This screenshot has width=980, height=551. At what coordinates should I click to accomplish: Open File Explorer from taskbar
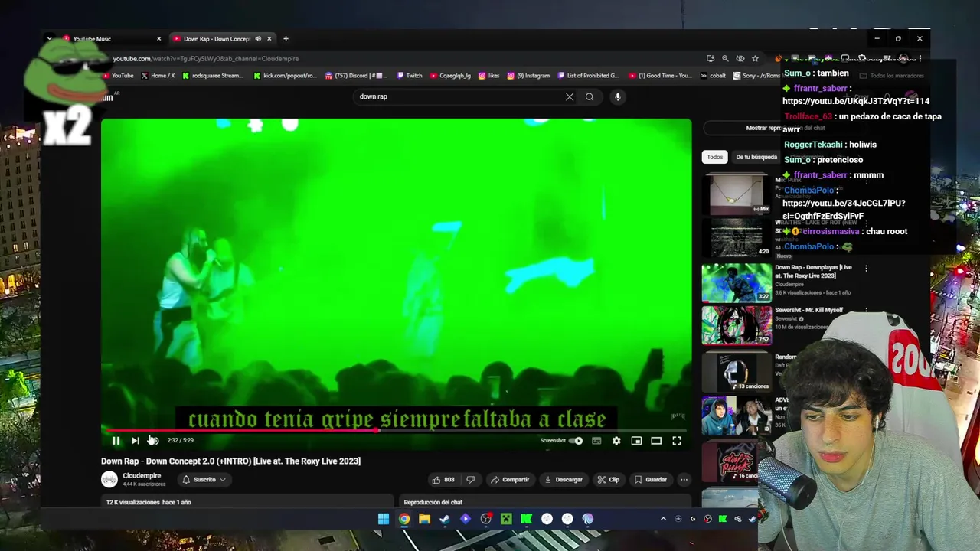(424, 519)
